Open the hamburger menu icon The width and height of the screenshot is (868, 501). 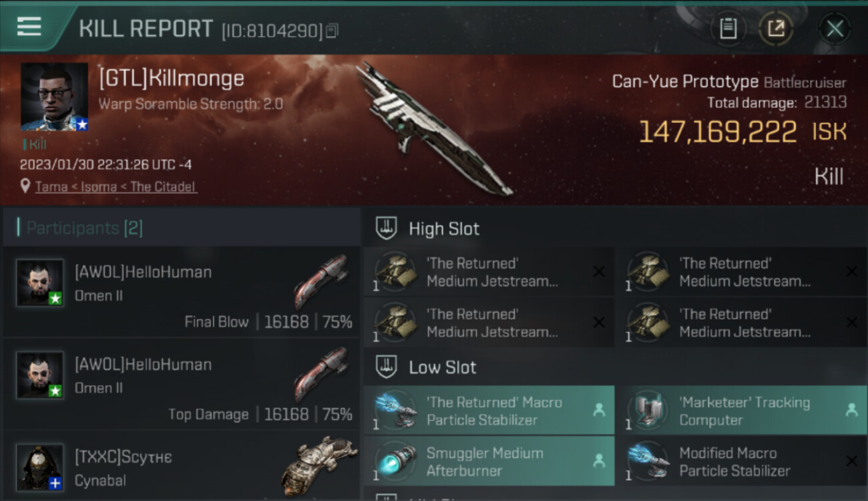coord(29,27)
